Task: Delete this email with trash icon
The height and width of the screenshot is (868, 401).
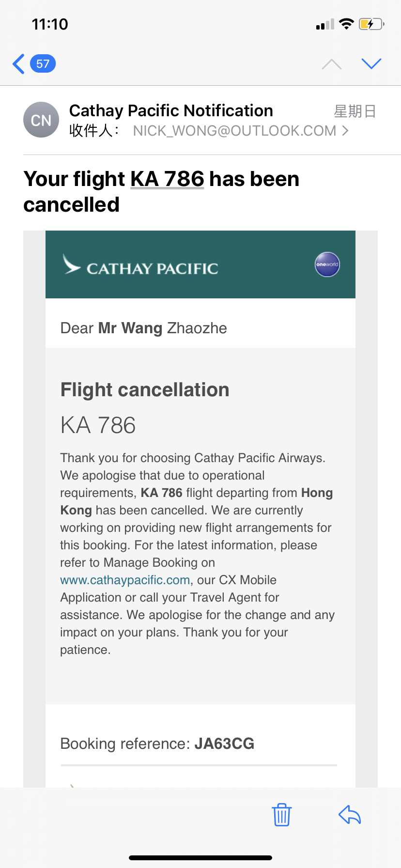Action: [x=281, y=814]
